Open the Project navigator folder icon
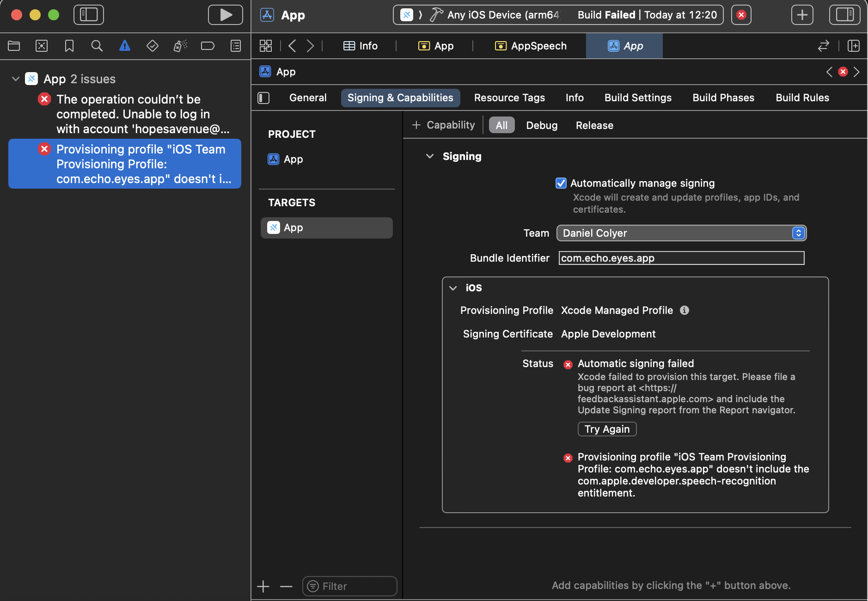This screenshot has height=601, width=868. (14, 46)
